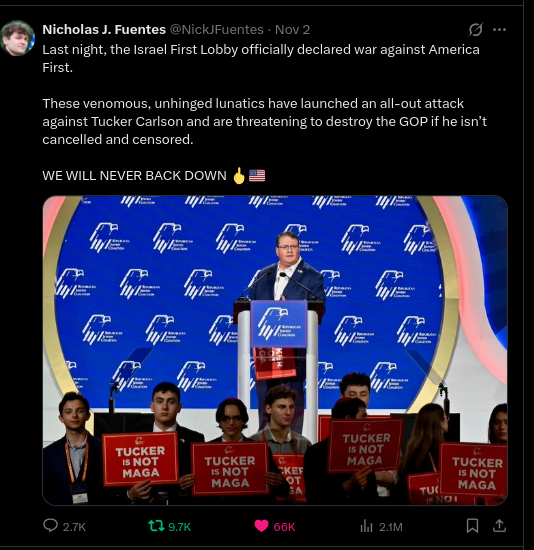Click the 2.1M views count

[391, 527]
